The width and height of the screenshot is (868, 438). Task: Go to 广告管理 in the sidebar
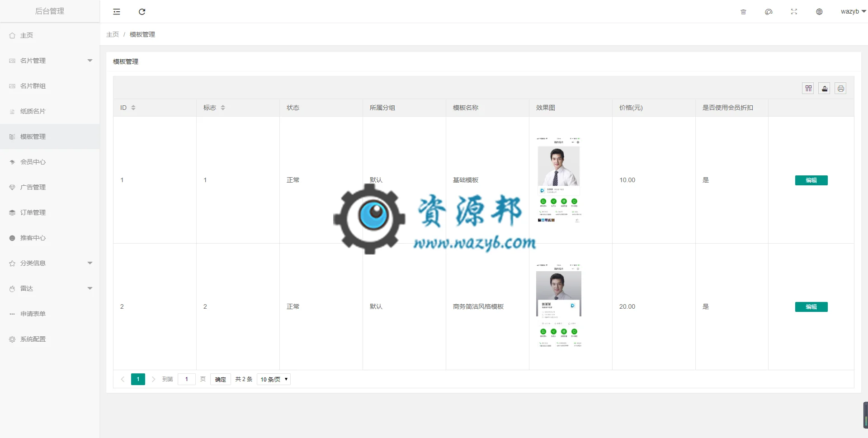click(x=50, y=187)
